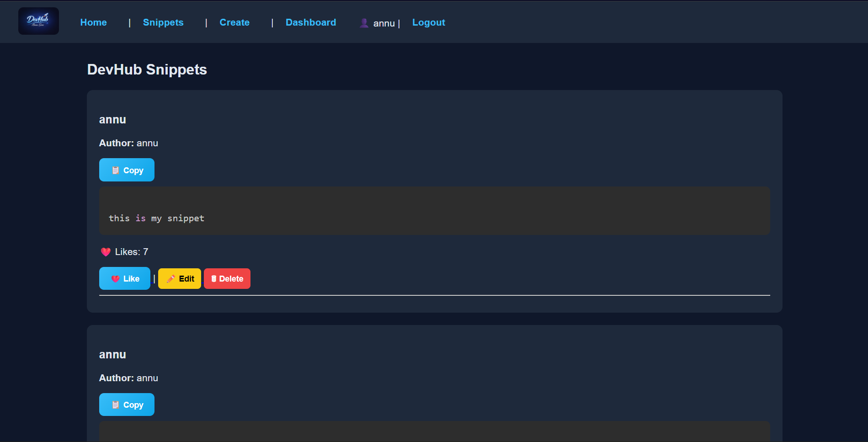Copy the first snippet using its Copy button
Viewport: 868px width, 442px height.
coord(127,170)
